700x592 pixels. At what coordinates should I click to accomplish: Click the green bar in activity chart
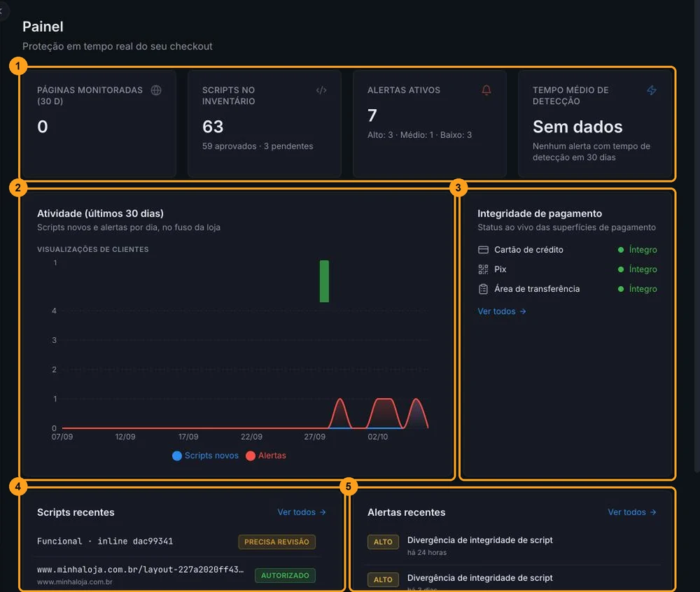coord(325,281)
